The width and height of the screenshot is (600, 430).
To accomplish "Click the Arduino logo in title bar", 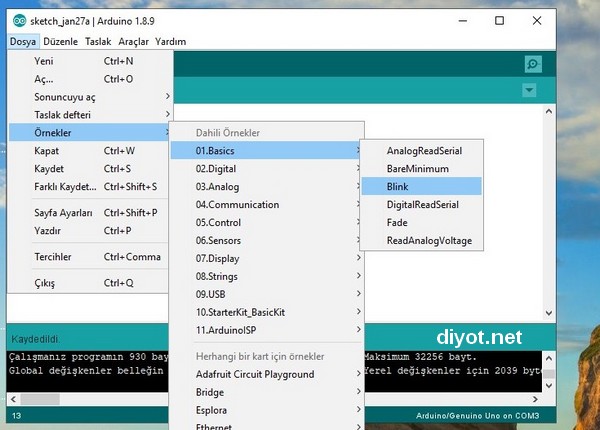I will tap(20, 21).
